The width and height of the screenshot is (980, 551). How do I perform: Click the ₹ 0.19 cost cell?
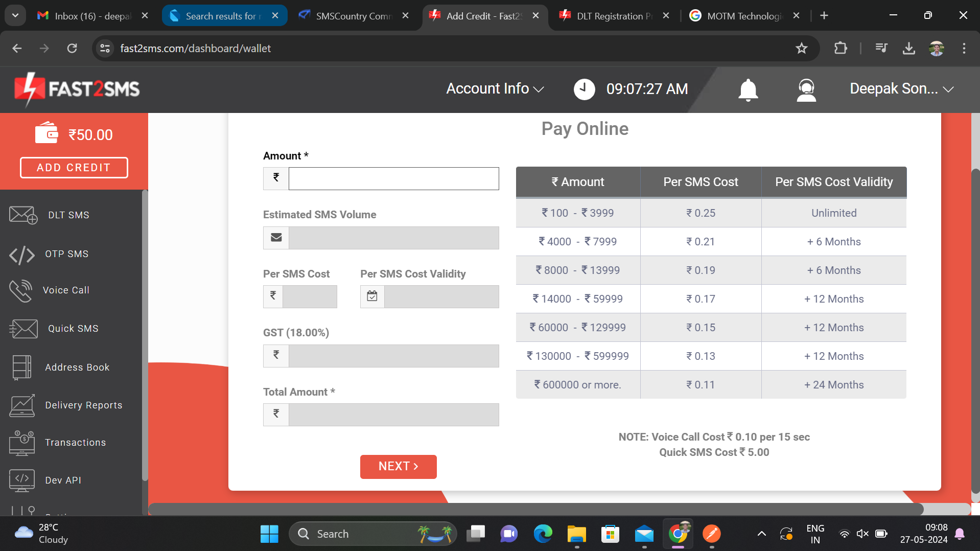701,270
